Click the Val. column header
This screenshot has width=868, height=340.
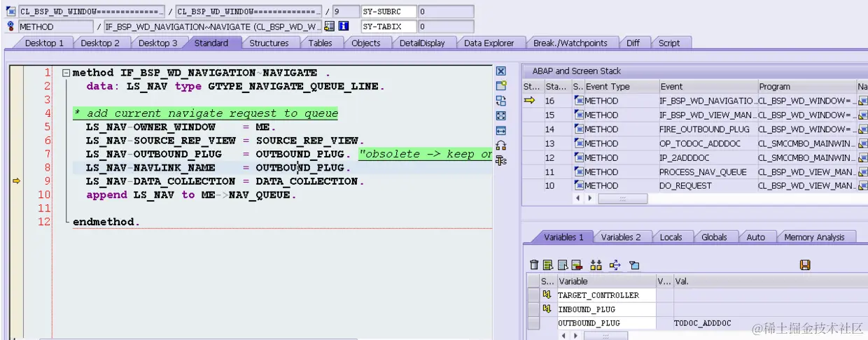point(770,281)
